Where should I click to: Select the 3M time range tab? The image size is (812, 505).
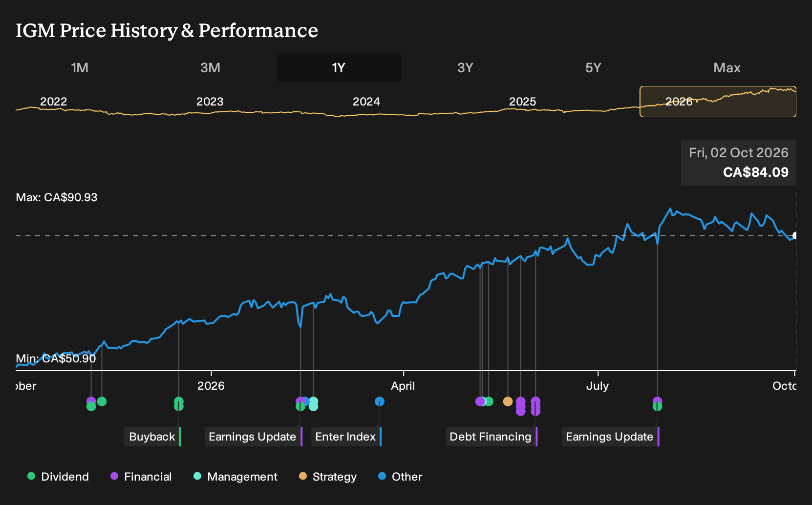(x=210, y=67)
